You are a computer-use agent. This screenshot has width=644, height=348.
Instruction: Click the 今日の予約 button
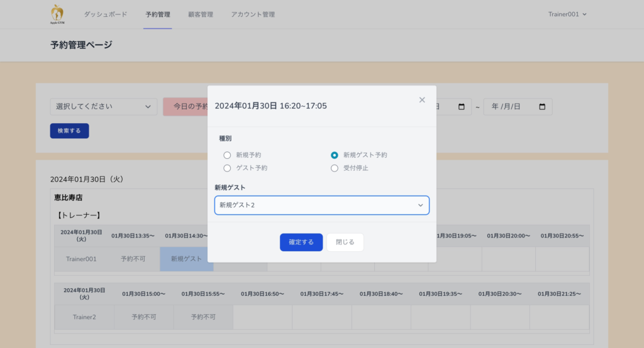tap(186, 107)
